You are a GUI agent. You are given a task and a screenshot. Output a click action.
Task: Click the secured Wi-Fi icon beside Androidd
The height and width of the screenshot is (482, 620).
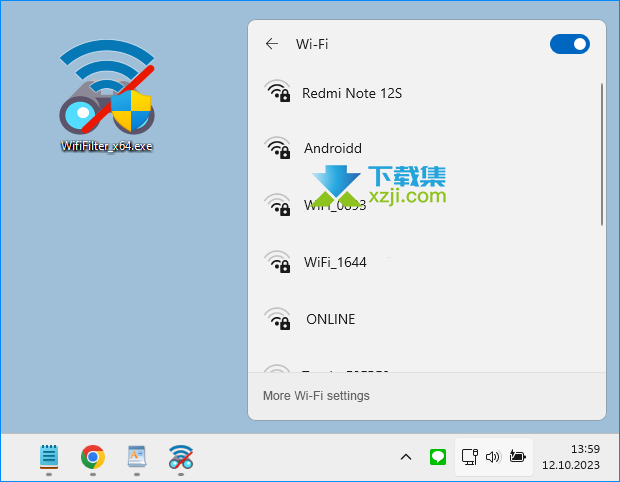click(x=277, y=148)
